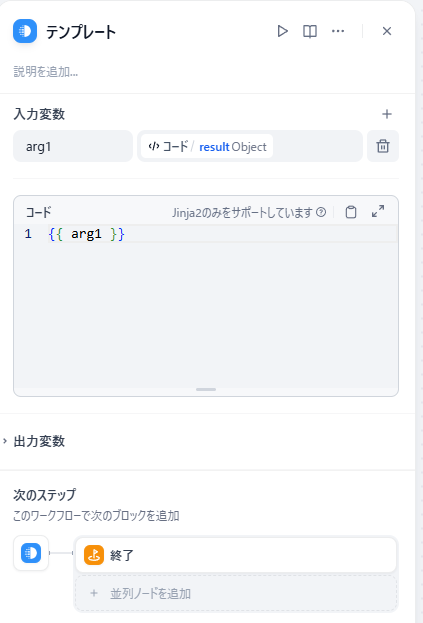Copy the code with clipboard icon
The width and height of the screenshot is (423, 623).
click(351, 212)
